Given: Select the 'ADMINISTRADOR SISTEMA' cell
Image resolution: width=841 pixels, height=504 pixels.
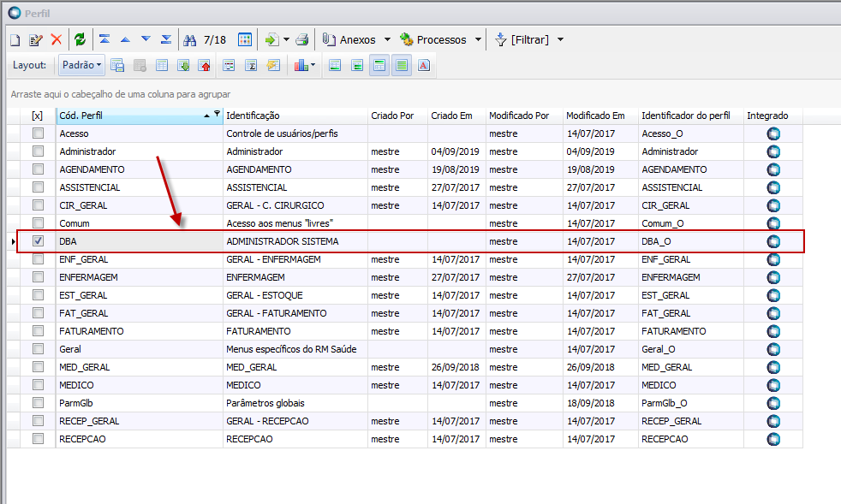Looking at the screenshot, I should (295, 241).
